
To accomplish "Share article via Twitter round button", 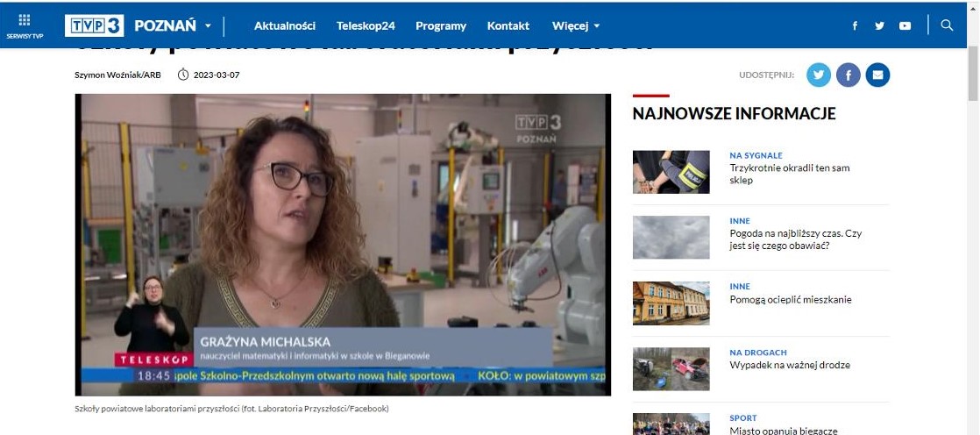I will pos(819,75).
